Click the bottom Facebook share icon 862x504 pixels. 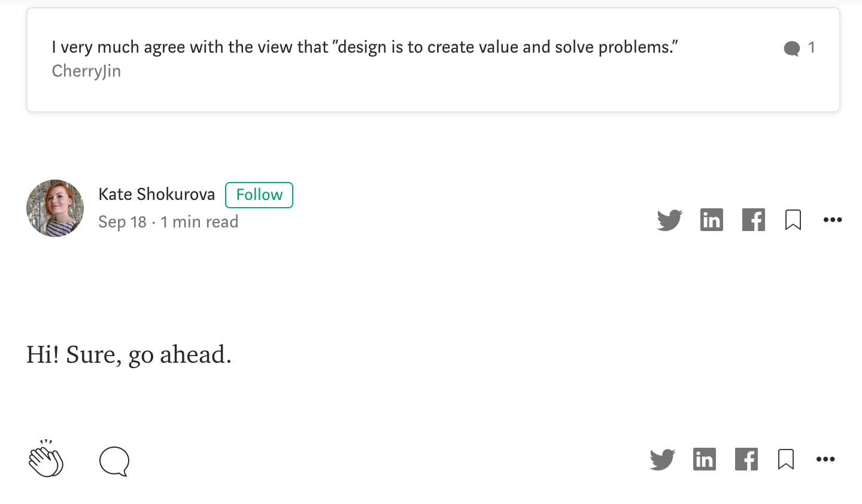point(746,459)
